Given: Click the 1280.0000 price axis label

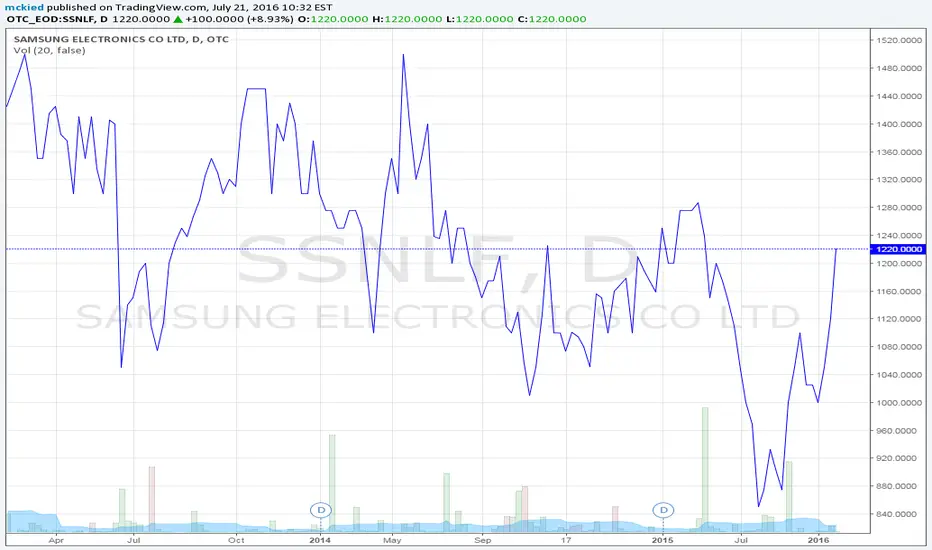Looking at the screenshot, I should coord(899,208).
